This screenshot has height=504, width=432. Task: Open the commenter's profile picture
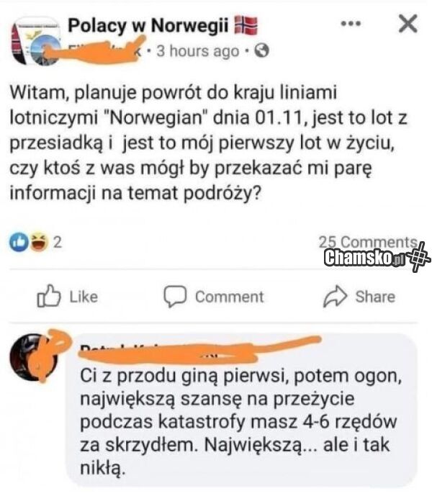[34, 357]
